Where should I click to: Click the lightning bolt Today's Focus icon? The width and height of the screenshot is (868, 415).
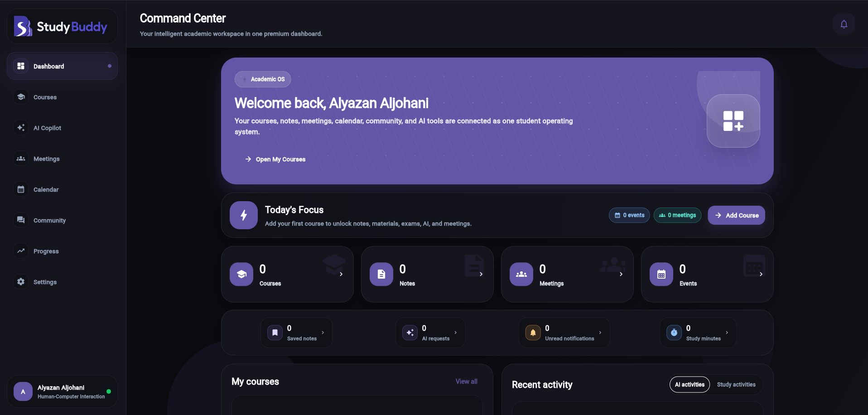[x=244, y=215]
